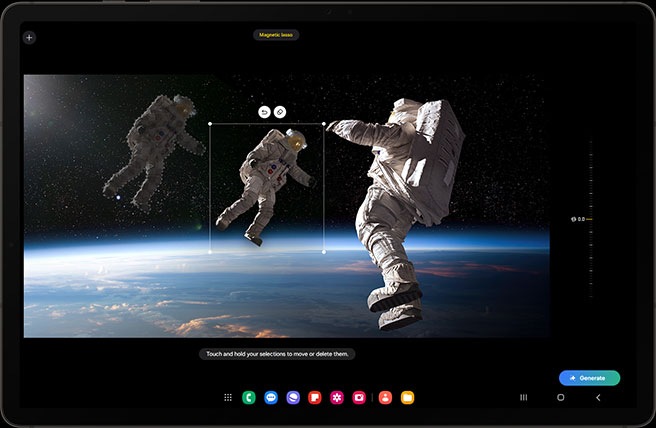Select the Magnetic lasso mode label
The image size is (656, 428).
click(x=276, y=35)
